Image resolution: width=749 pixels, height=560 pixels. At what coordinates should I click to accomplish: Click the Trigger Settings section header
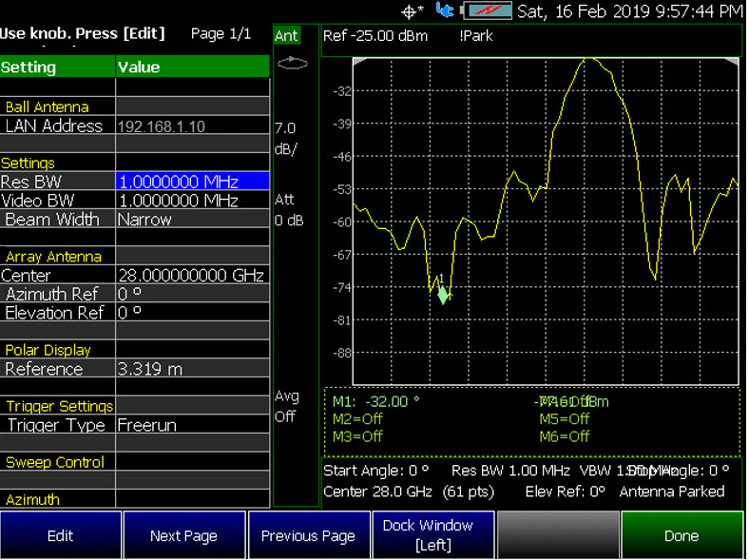coord(59,406)
